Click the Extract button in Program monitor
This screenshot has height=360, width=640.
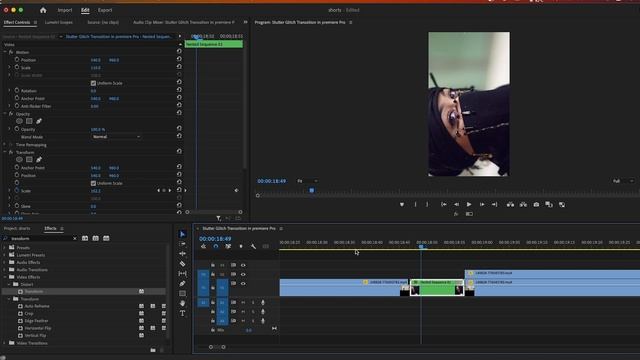(x=523, y=204)
